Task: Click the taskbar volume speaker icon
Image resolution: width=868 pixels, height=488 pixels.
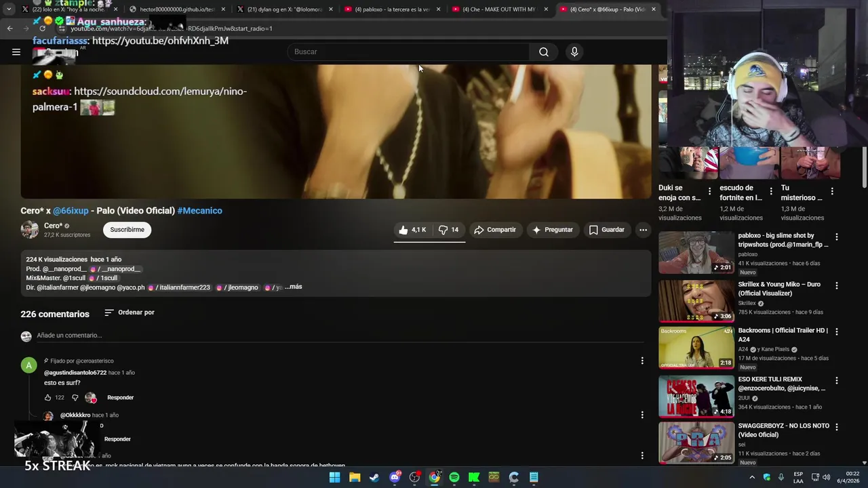Action: coord(826,477)
